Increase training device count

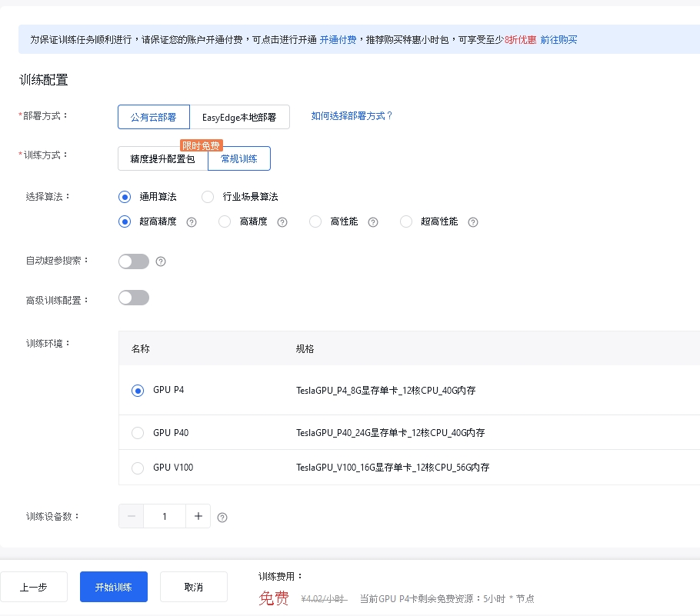(198, 516)
